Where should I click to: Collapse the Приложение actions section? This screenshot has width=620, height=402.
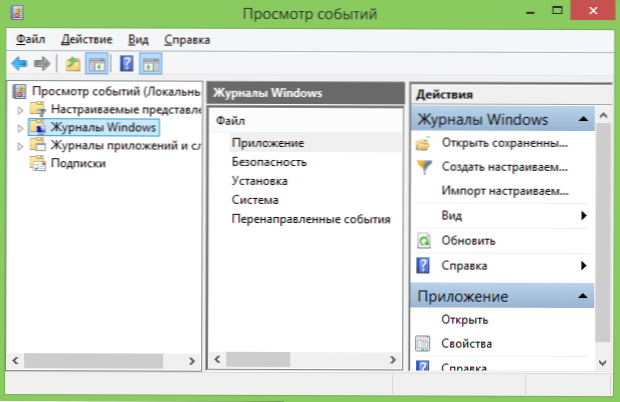tap(582, 296)
